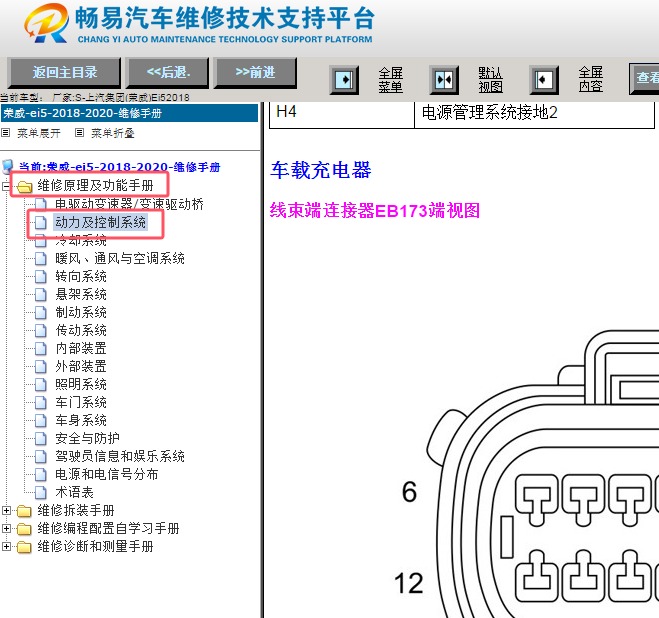Click the page icon beside 转向系统
The image size is (659, 618).
40,277
